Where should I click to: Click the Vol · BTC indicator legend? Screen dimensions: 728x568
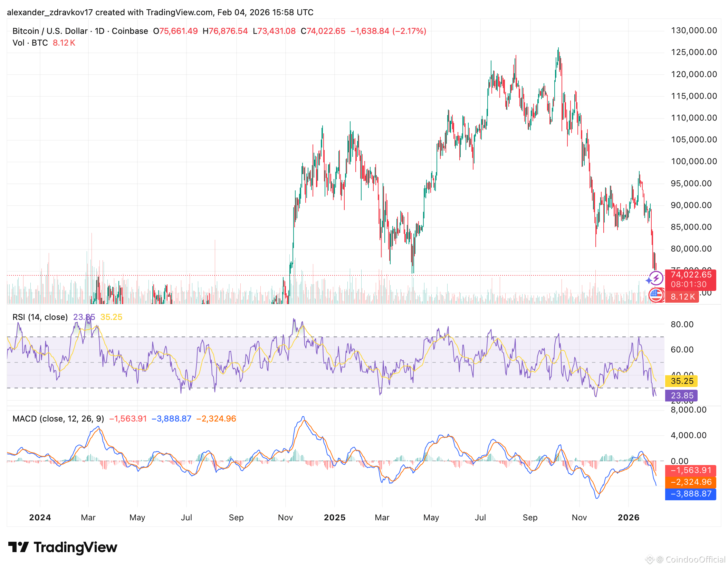30,43
